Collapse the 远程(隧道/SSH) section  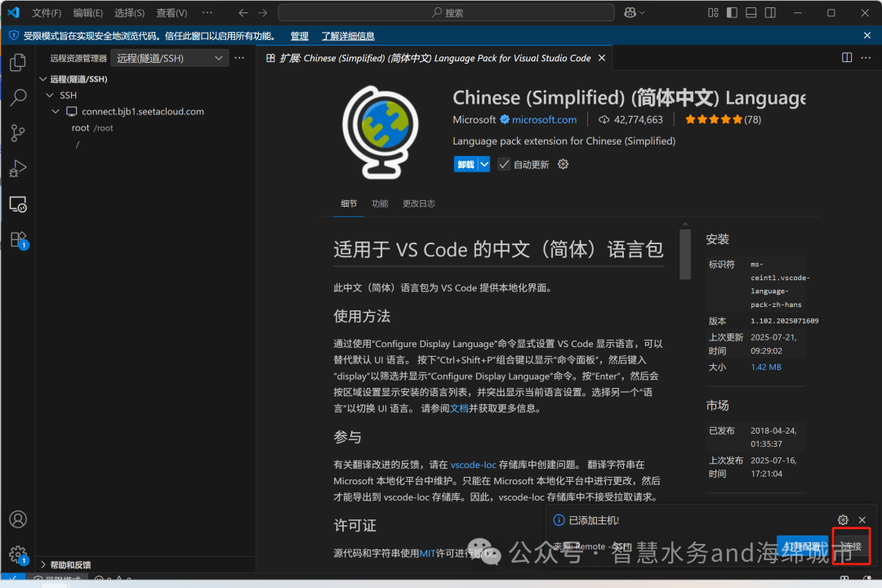[42, 78]
